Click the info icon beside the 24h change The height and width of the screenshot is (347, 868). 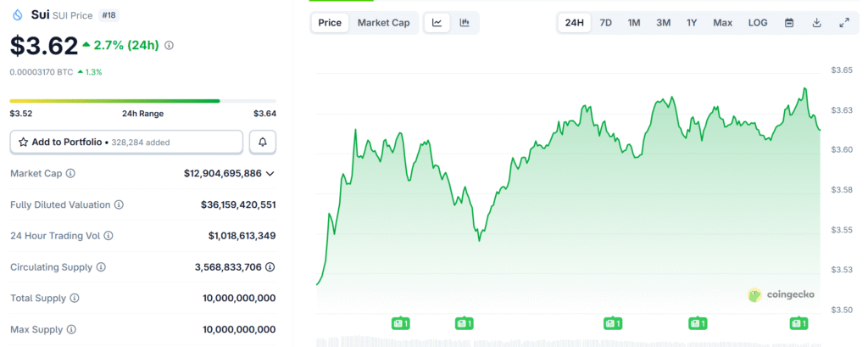coord(169,45)
